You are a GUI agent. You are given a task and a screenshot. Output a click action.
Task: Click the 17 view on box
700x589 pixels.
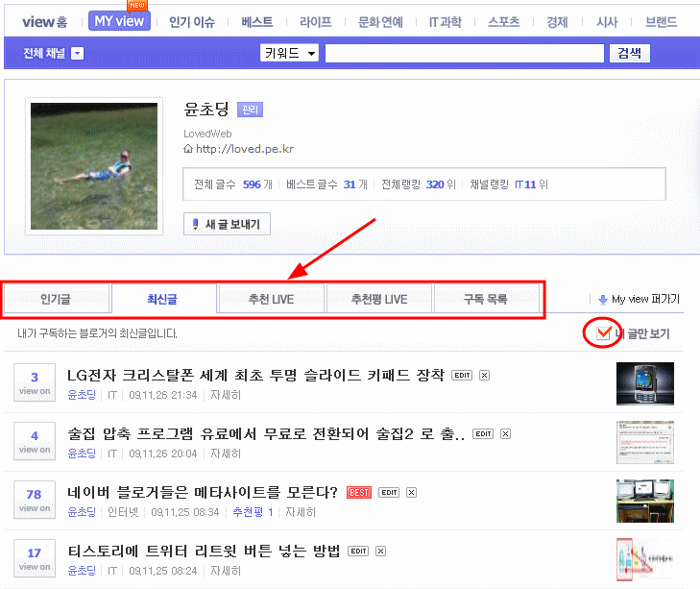coord(35,558)
